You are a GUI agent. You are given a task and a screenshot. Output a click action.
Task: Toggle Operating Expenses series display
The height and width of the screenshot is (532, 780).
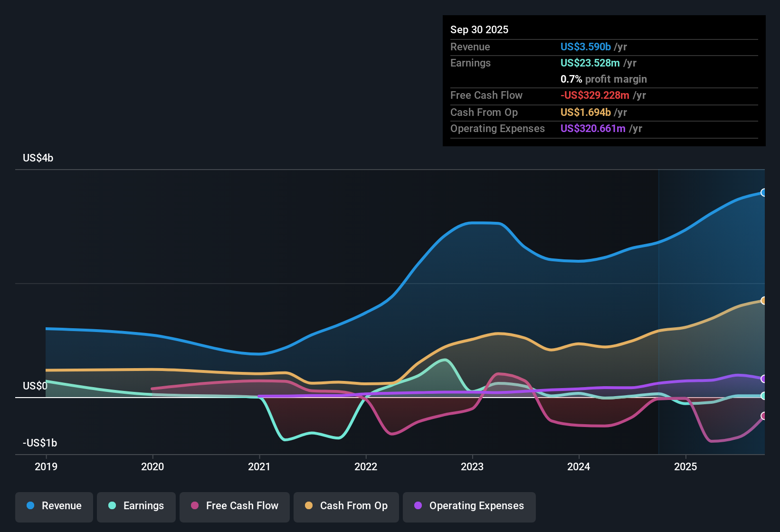click(x=469, y=506)
